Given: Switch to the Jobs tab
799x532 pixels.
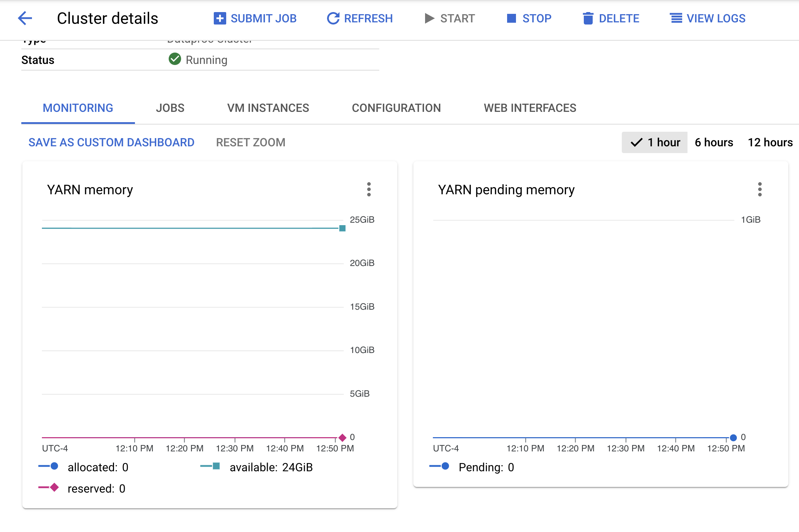Looking at the screenshot, I should pos(170,108).
